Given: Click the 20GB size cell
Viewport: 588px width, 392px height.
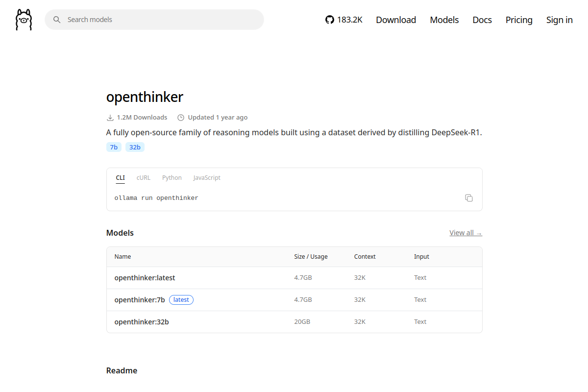Looking at the screenshot, I should point(302,322).
